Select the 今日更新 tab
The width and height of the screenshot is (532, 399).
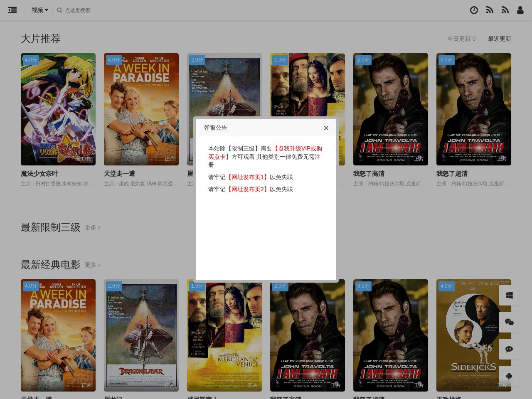click(462, 39)
